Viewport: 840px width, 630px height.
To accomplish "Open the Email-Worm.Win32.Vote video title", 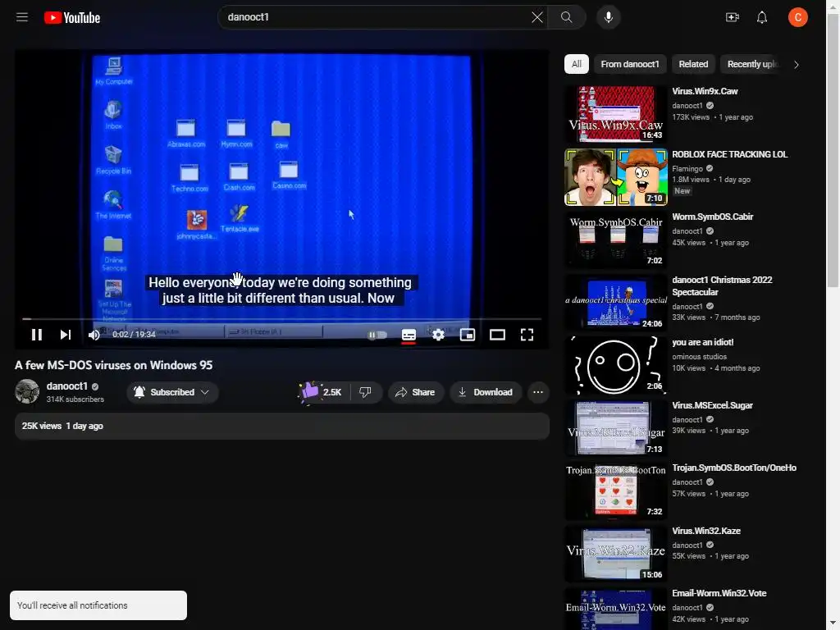I will [719, 594].
